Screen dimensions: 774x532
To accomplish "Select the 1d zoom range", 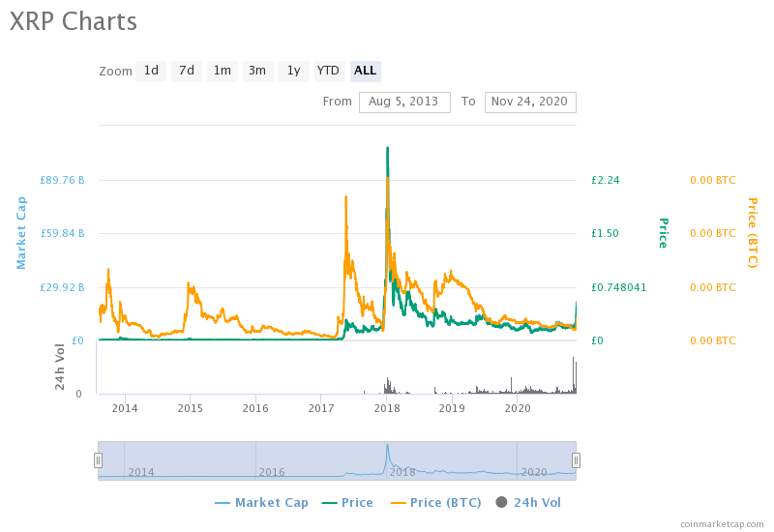I will (151, 71).
